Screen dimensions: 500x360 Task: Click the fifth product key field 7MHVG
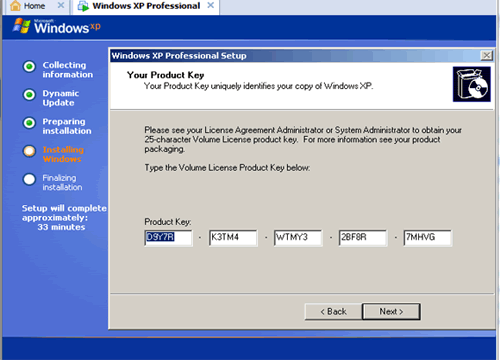pos(428,238)
